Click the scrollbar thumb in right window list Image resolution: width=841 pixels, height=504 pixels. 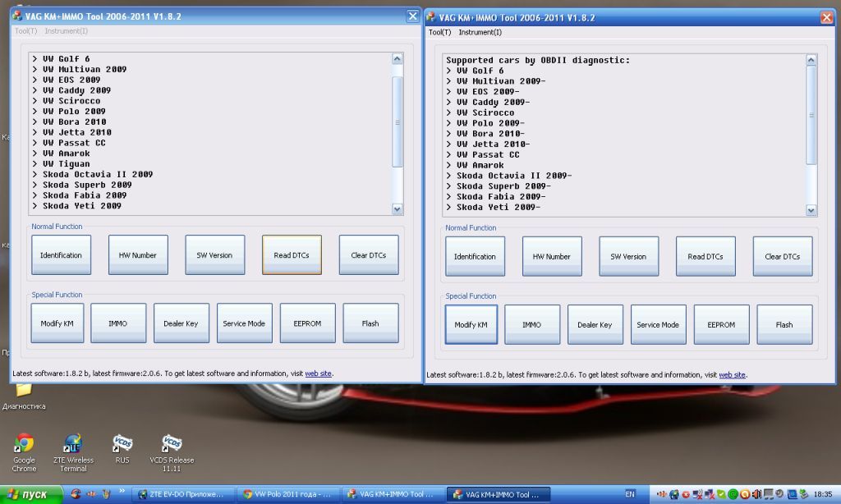(x=811, y=115)
